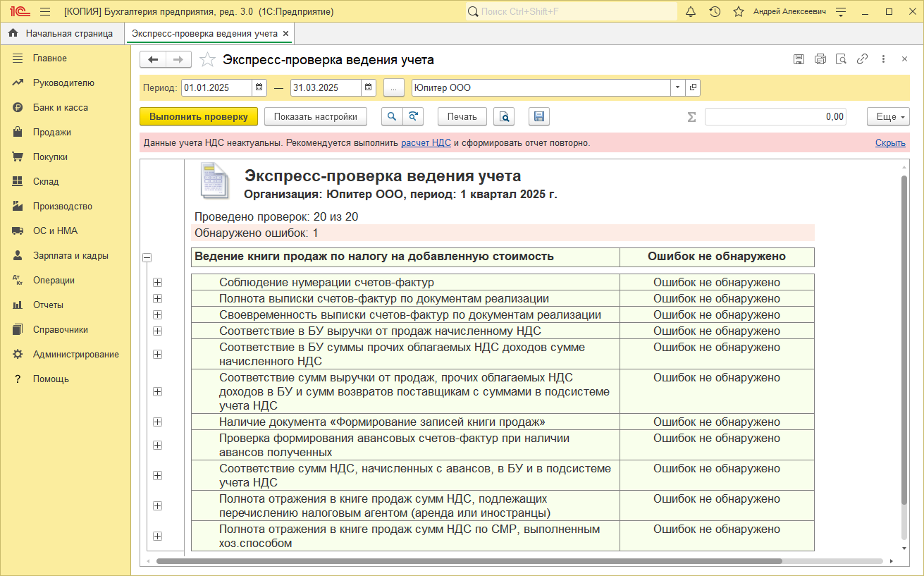Click the back navigation arrow
This screenshot has width=924, height=576.
(x=153, y=60)
